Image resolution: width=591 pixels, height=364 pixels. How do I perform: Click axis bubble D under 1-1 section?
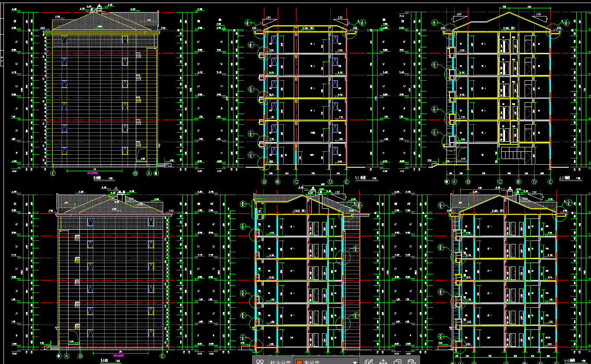pos(331,182)
